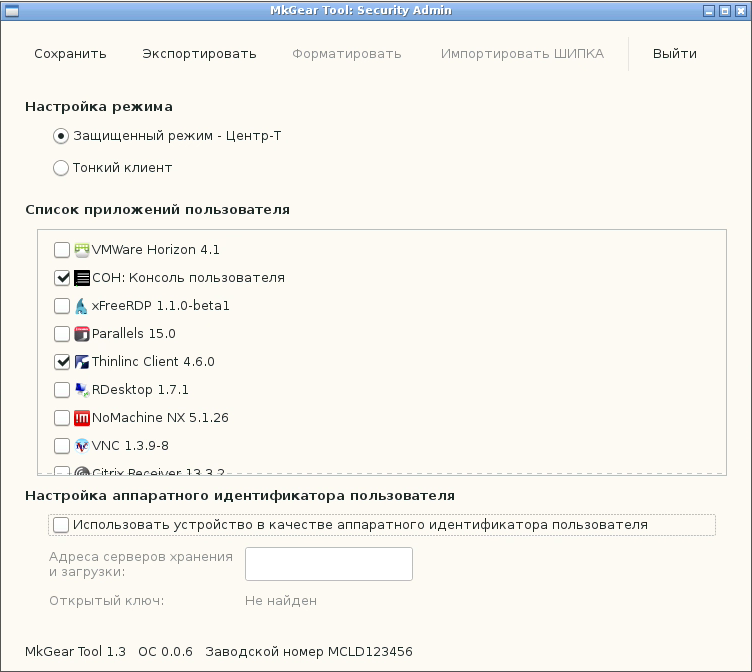Click the VMWare Horizon app icon
The height and width of the screenshot is (672, 752).
click(x=82, y=250)
